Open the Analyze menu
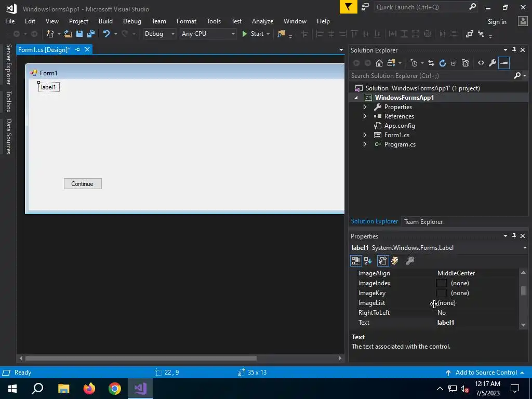 coord(262,21)
